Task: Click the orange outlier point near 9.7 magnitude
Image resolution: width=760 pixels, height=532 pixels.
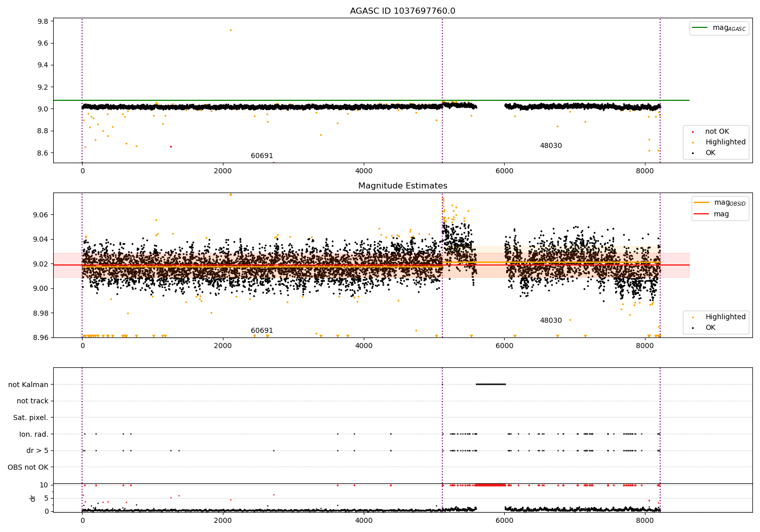Action: coord(231,30)
